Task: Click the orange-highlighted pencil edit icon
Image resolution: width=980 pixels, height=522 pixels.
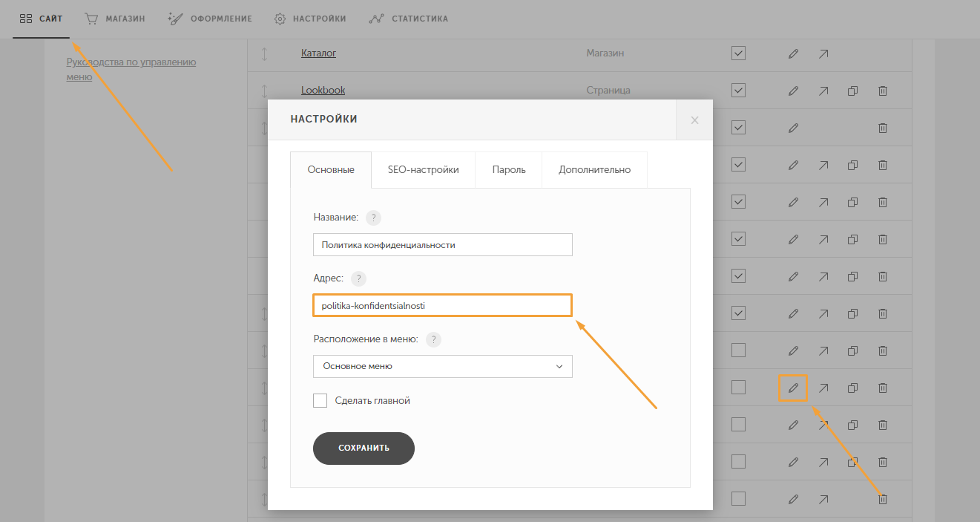Action: pos(793,388)
